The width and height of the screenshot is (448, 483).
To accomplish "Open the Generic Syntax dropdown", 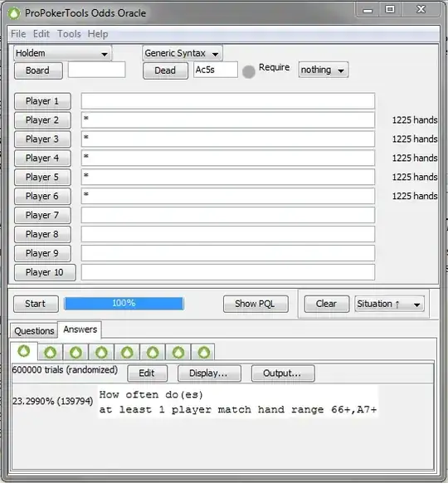I will [183, 53].
